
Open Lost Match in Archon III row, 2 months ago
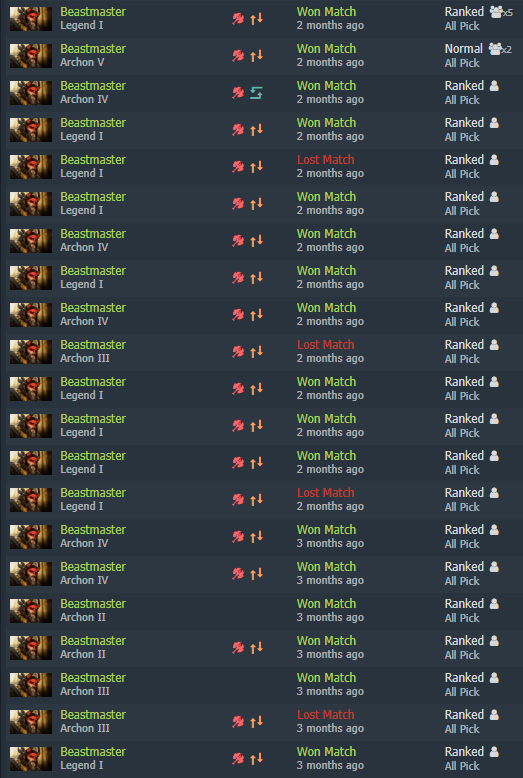(x=326, y=344)
